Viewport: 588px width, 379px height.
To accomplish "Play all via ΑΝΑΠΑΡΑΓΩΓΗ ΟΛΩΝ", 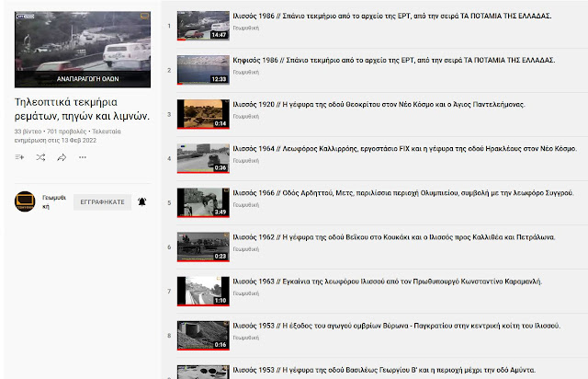I will pyautogui.click(x=87, y=79).
